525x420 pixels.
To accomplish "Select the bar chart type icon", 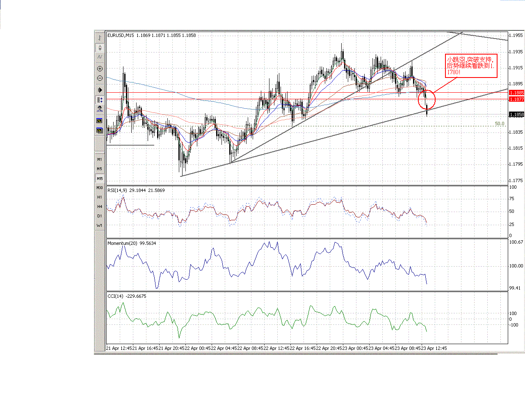I will point(100,38).
